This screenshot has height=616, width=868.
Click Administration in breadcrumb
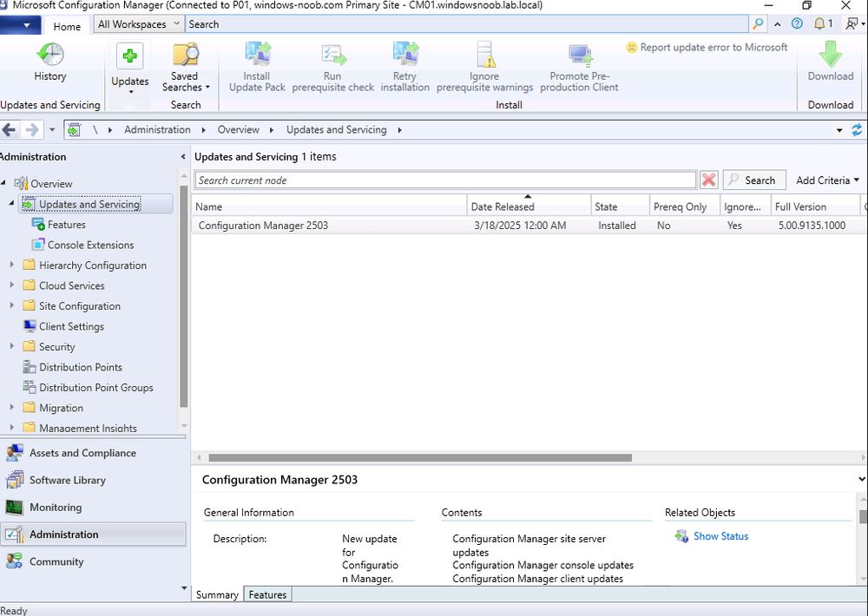[x=157, y=129]
